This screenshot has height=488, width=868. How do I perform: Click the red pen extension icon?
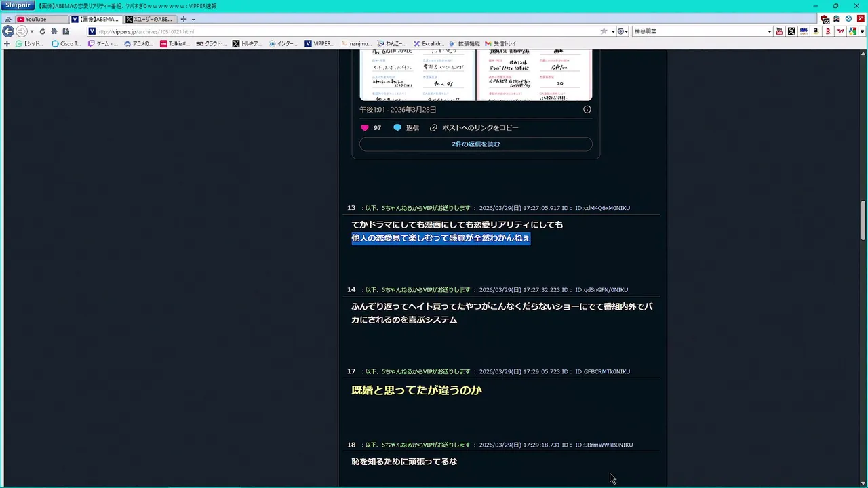(860, 19)
